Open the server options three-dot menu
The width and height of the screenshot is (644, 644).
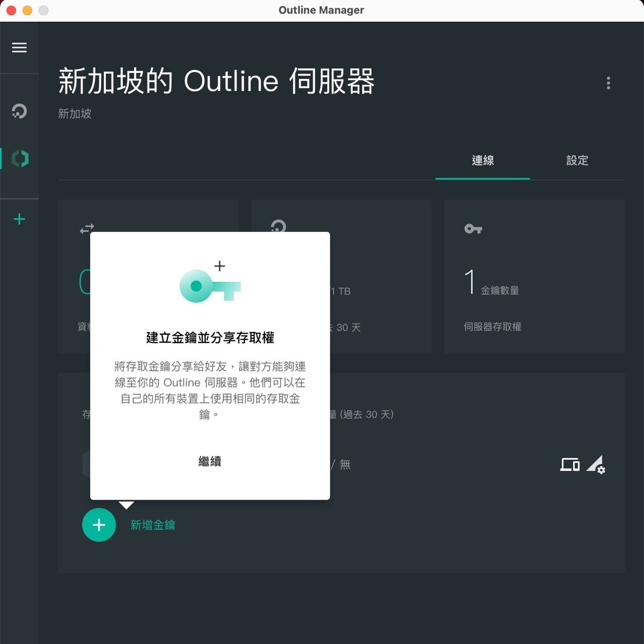tap(608, 83)
